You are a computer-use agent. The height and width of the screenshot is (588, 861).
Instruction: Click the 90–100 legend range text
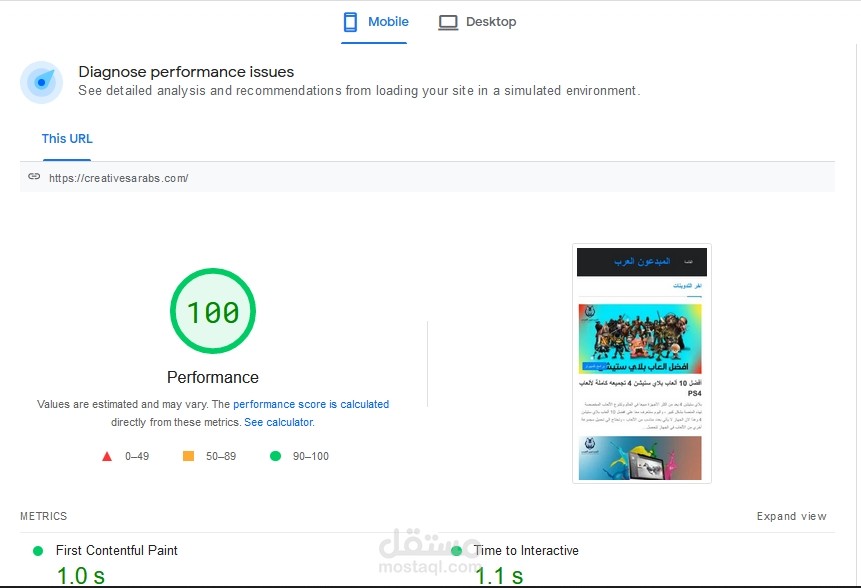coord(311,456)
